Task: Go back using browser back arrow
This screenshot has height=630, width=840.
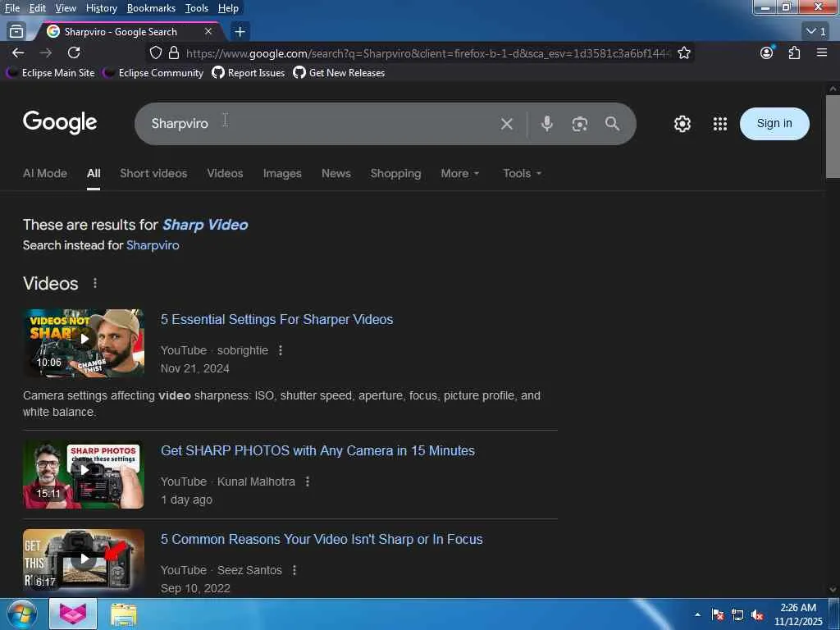Action: click(18, 52)
